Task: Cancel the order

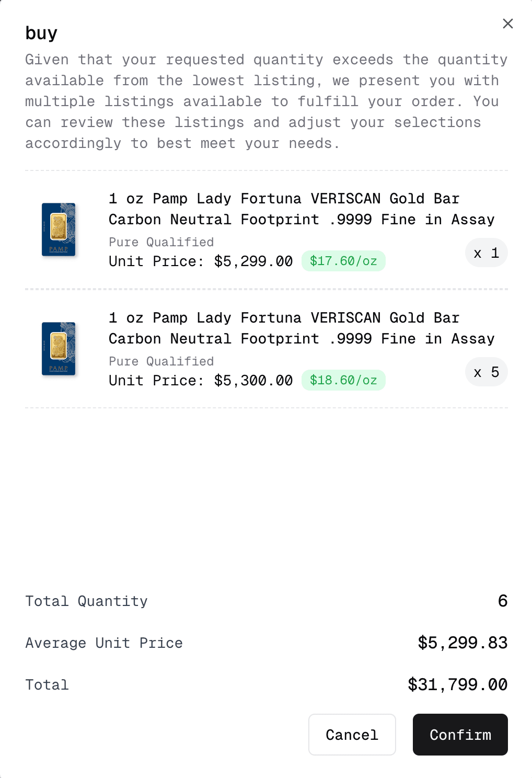Action: coord(352,735)
